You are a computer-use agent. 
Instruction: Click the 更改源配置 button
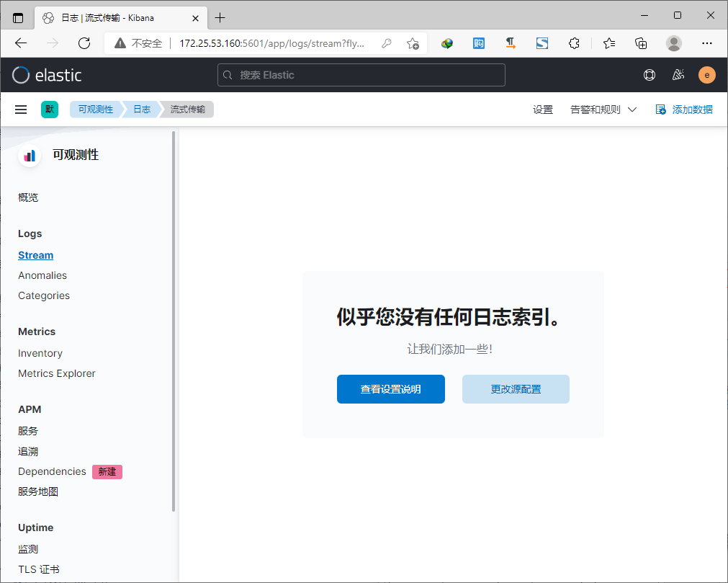pyautogui.click(x=516, y=389)
